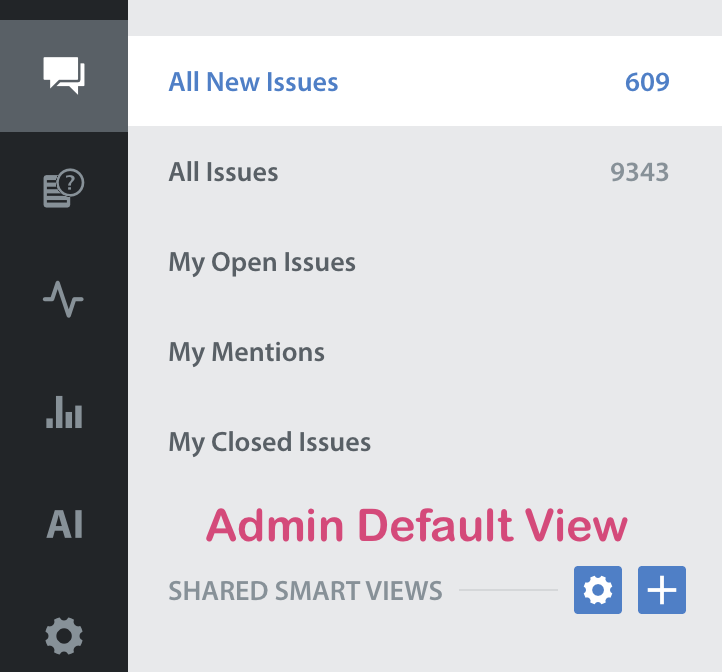Select the All Issues view

coord(224,172)
